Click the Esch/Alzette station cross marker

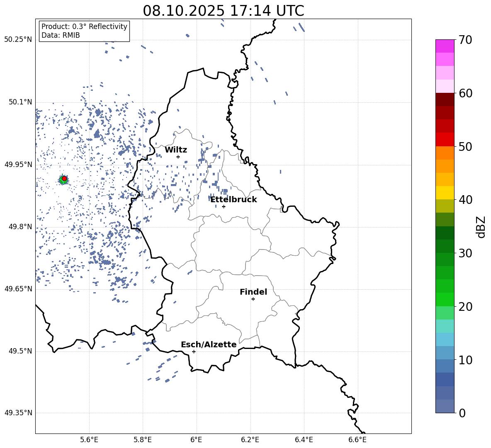click(x=194, y=351)
